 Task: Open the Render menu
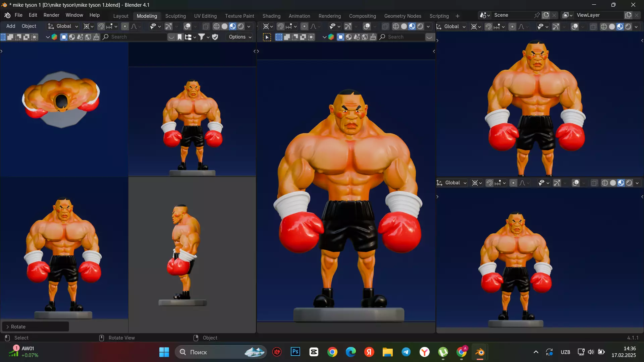click(51, 15)
